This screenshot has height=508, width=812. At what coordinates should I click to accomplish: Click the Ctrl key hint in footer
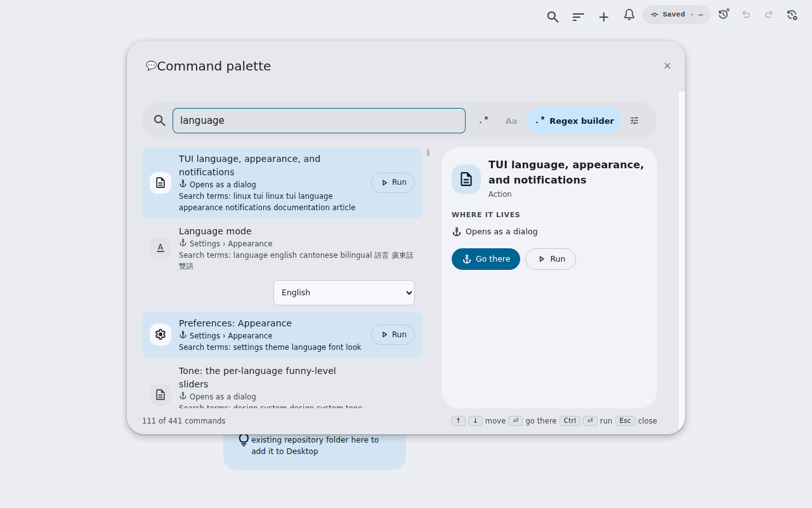pyautogui.click(x=570, y=421)
